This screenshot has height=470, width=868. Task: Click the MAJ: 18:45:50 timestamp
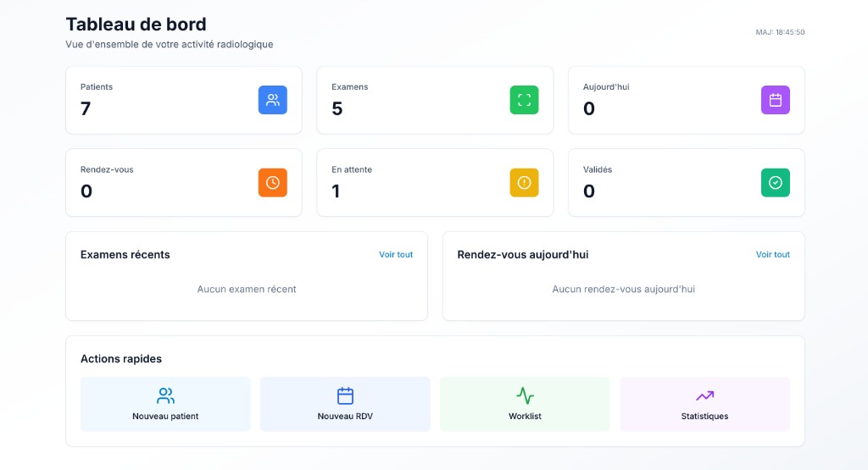[780, 32]
